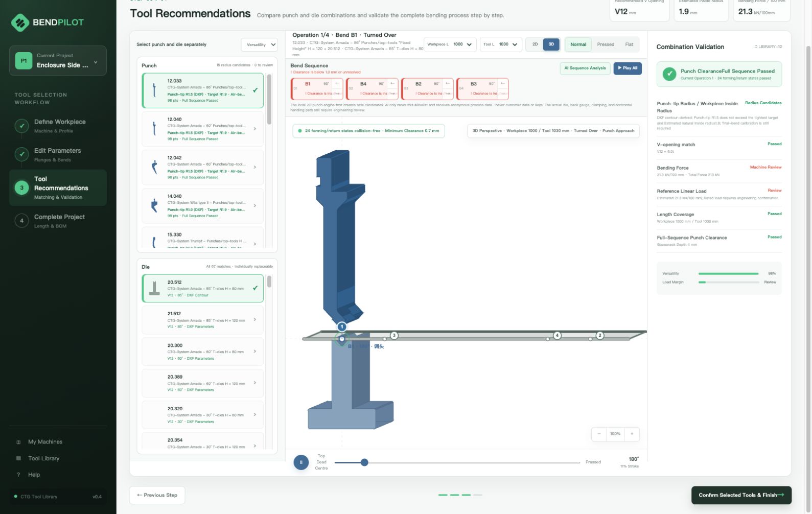
Task: Open Tool Library in the sidebar
Action: [x=43, y=458]
